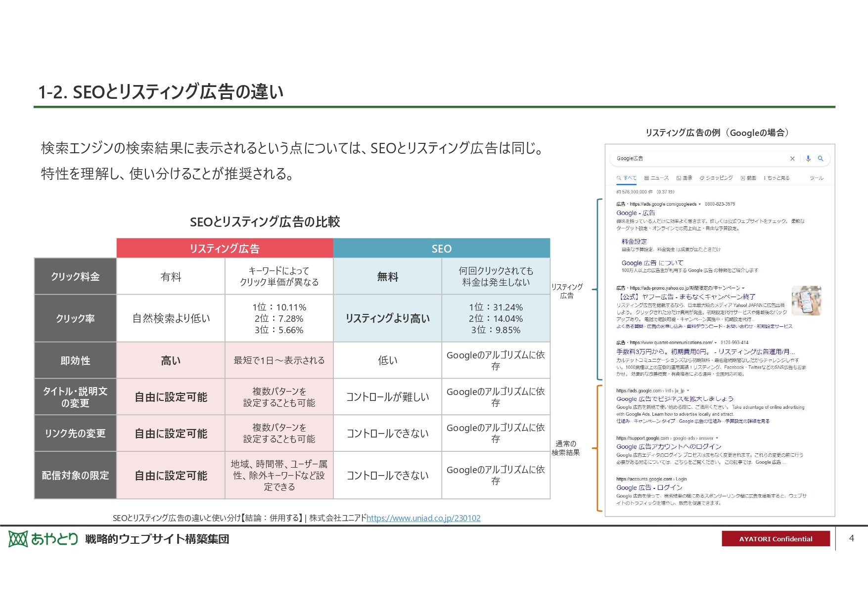The width and height of the screenshot is (868, 613).
Task: Click the video play icon beside 動画
Action: pyautogui.click(x=742, y=178)
